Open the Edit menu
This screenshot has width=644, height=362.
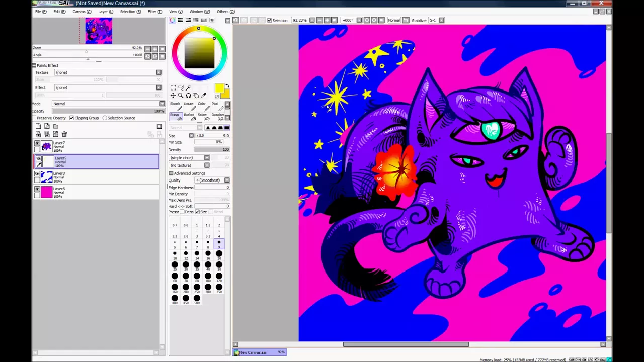coord(59,12)
